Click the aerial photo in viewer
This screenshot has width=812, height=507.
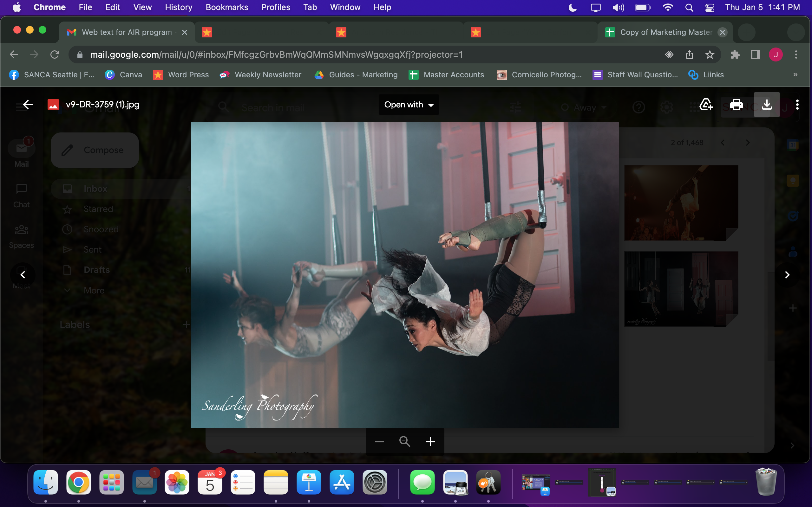[x=405, y=275]
